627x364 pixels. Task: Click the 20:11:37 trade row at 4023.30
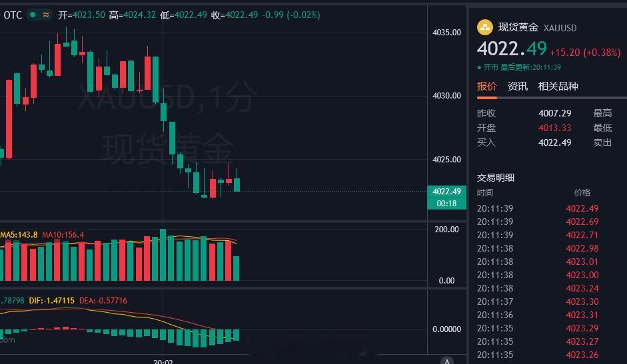tap(538, 301)
